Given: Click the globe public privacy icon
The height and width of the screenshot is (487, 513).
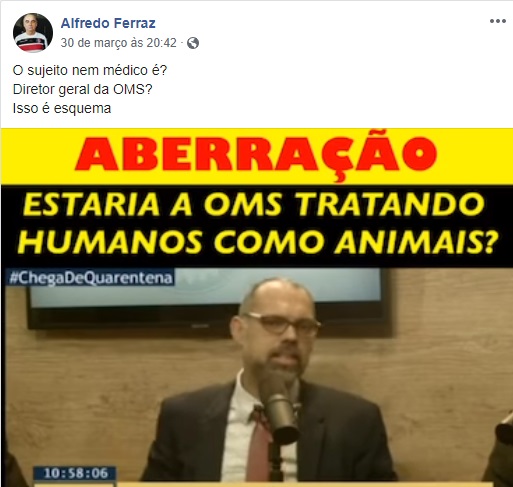Looking at the screenshot, I should click(193, 43).
